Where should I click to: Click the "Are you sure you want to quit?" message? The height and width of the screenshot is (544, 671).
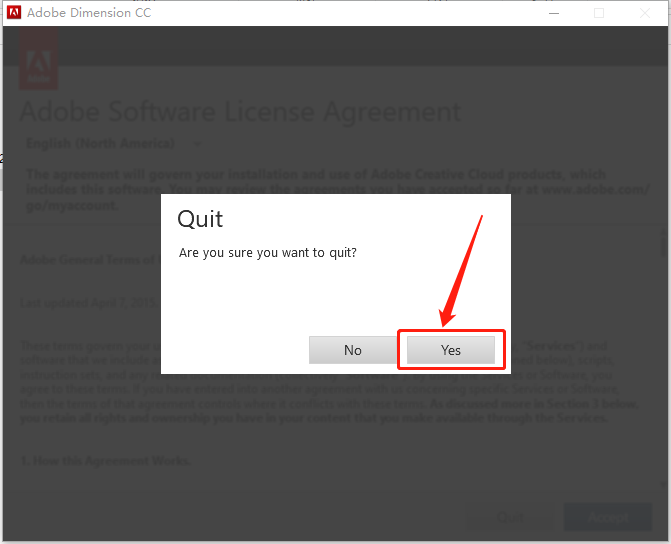pyautogui.click(x=267, y=253)
